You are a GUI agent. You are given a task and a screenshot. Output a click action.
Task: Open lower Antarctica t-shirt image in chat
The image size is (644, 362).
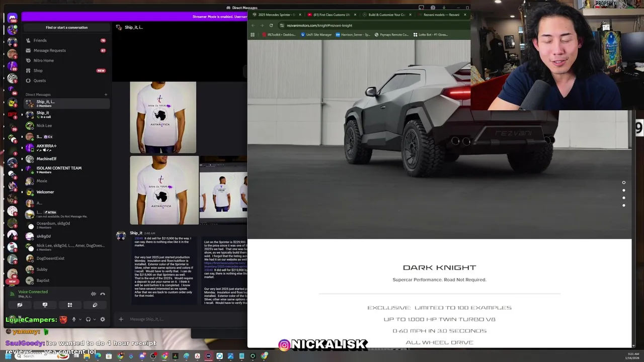coord(164,190)
